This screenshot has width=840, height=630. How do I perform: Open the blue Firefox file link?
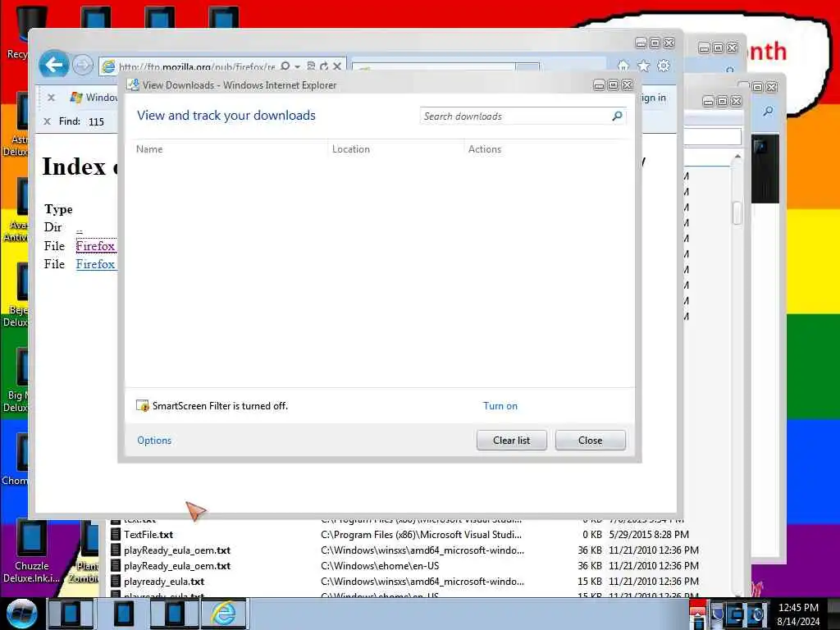(x=96, y=264)
